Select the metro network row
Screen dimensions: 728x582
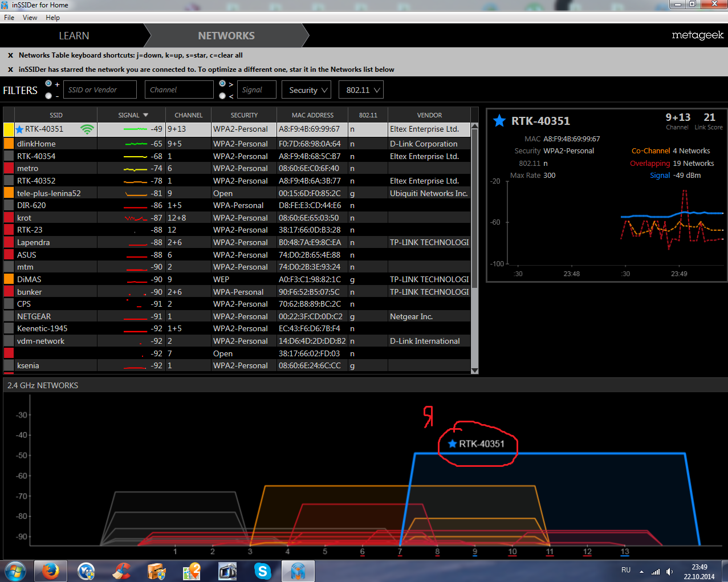pos(237,168)
